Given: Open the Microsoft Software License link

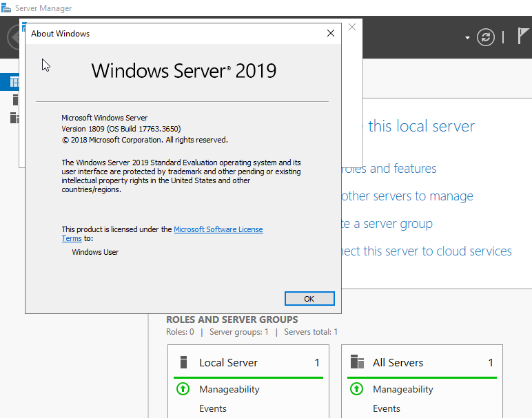Looking at the screenshot, I should tap(218, 229).
